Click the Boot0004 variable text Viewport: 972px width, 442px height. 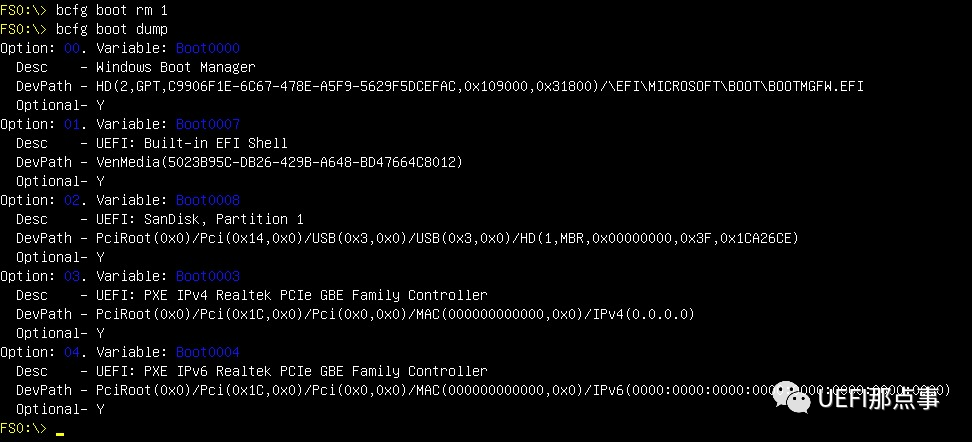(x=207, y=352)
